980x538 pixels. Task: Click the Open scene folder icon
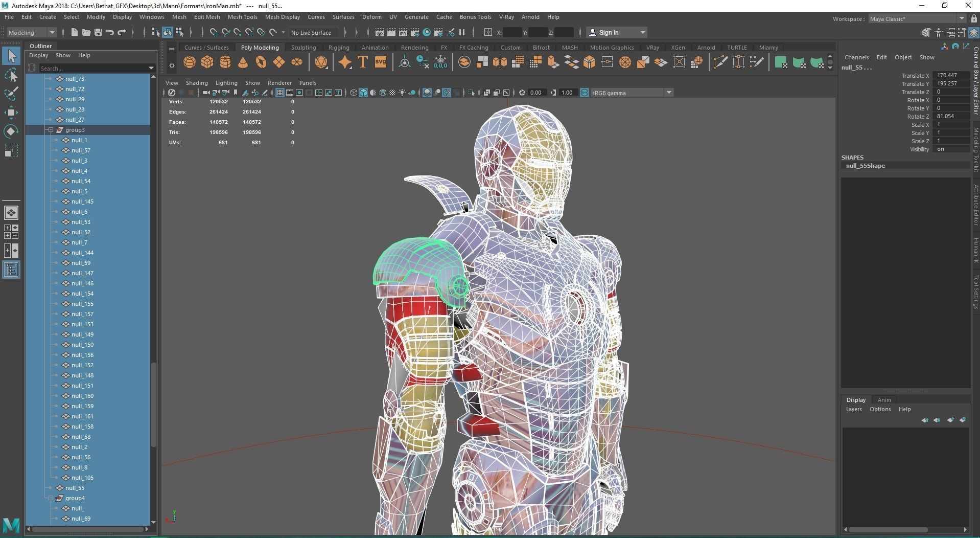(x=86, y=32)
